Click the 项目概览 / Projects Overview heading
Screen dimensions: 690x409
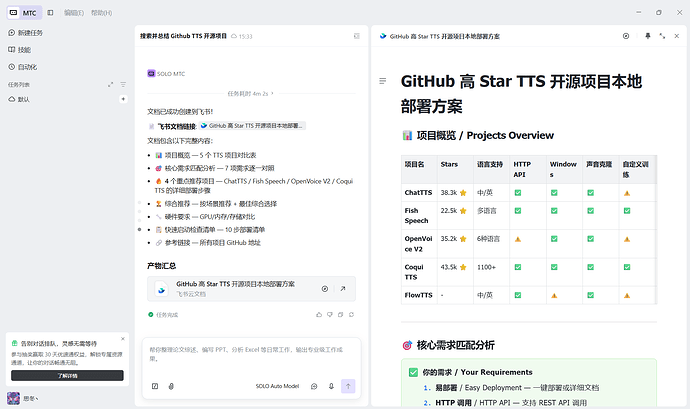[x=478, y=135]
